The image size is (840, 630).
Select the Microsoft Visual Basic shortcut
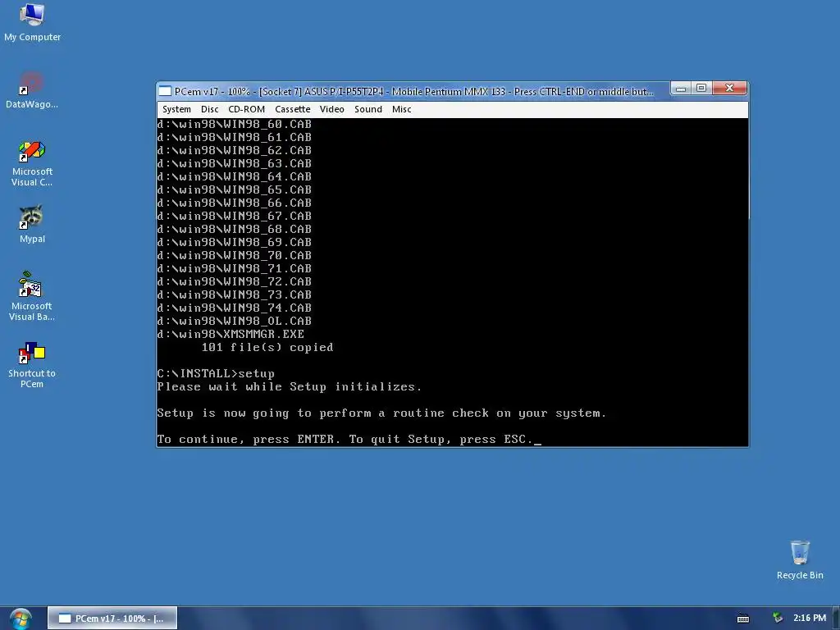(x=32, y=296)
